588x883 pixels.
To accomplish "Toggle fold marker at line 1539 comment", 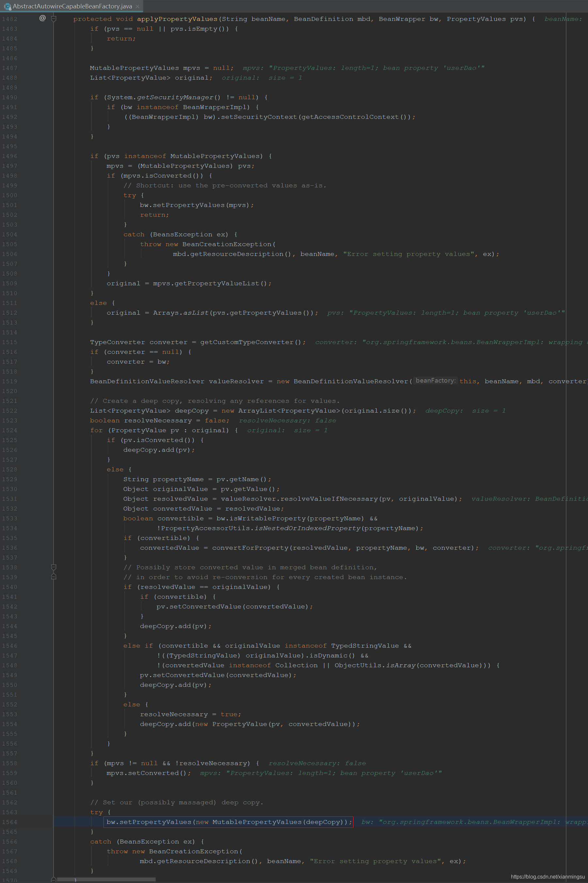I will 54,576.
